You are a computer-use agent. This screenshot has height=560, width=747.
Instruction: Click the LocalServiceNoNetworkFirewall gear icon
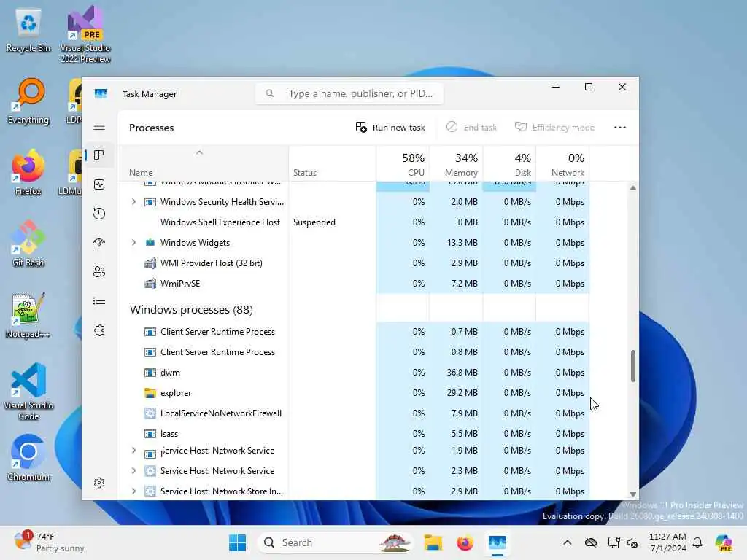tap(150, 413)
